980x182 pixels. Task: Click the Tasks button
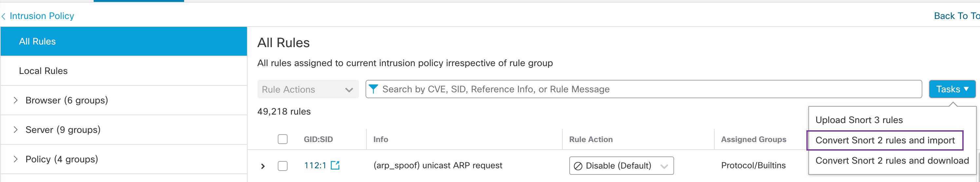coord(952,89)
